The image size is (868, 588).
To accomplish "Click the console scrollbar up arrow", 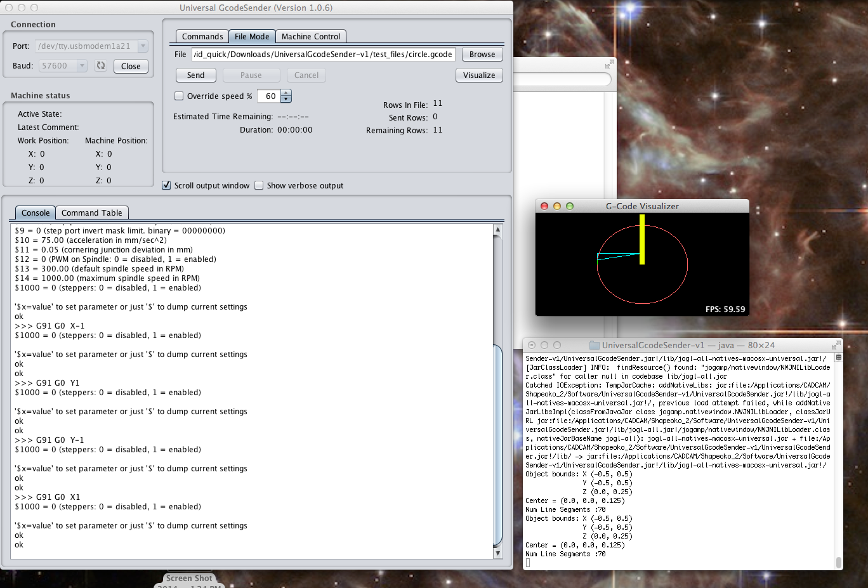I will (497, 230).
